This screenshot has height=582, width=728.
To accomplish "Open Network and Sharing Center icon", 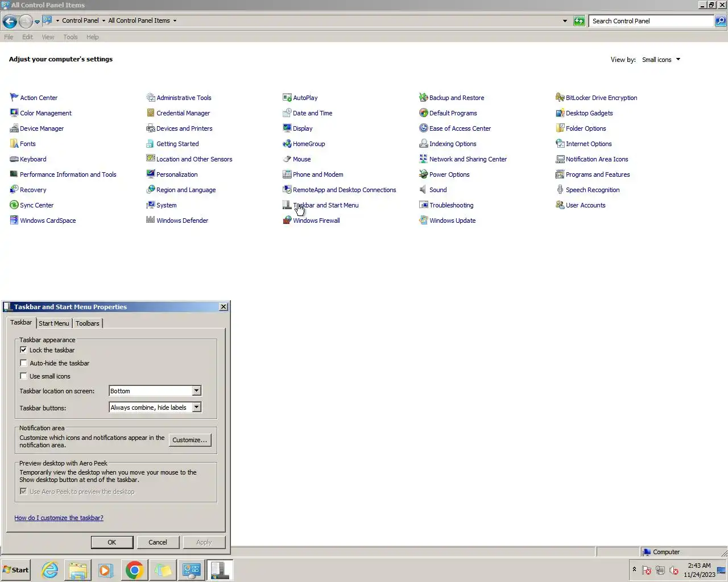I will (424, 159).
